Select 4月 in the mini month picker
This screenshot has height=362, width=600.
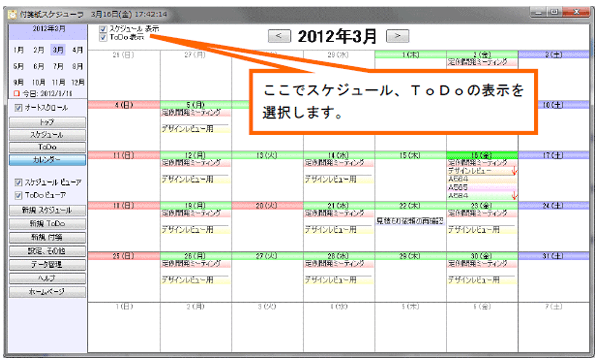click(78, 50)
